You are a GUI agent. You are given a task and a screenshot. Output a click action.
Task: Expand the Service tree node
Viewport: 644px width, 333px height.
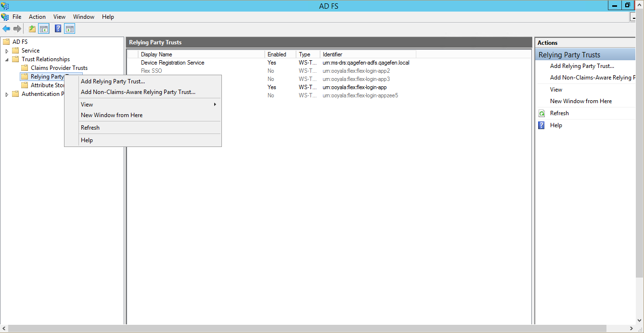click(7, 50)
